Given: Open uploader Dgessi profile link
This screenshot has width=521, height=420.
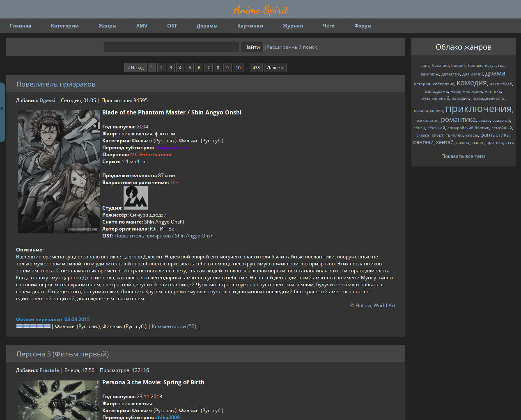Looking at the screenshot, I should tap(47, 100).
